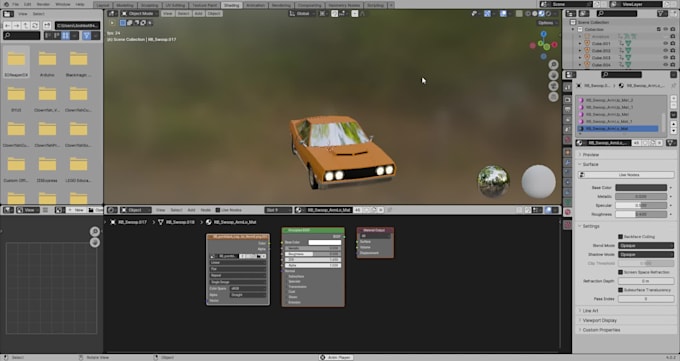The image size is (680, 361).
Task: Move material slot up
Action: pos(673,124)
